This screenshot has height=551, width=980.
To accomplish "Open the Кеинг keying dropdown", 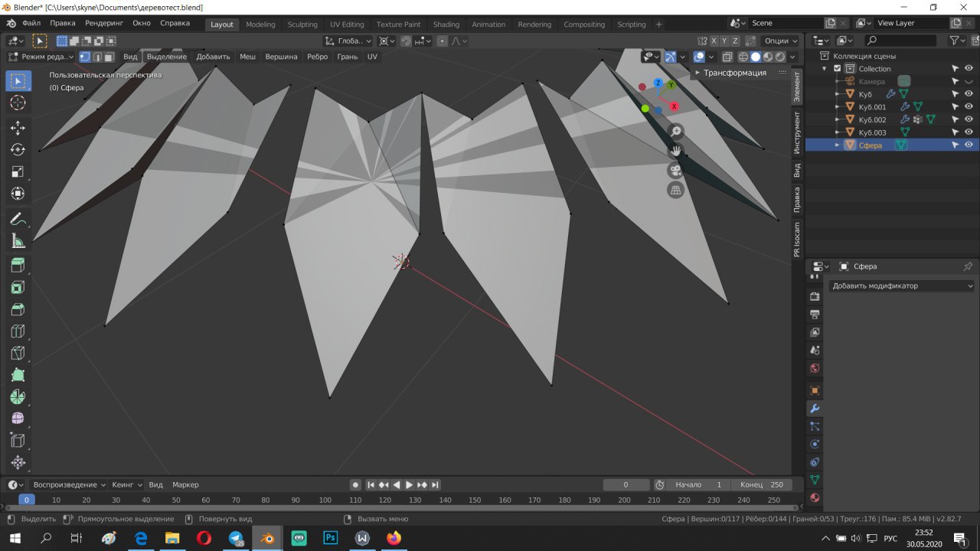I will click(x=127, y=484).
